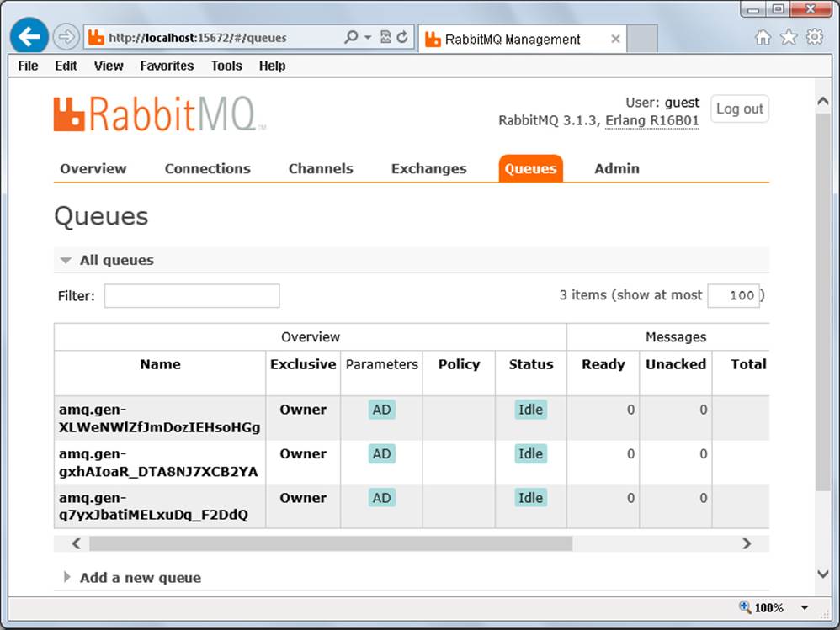Open the address bar search dropdown arrow
Screen dimensions: 840x630
368,38
